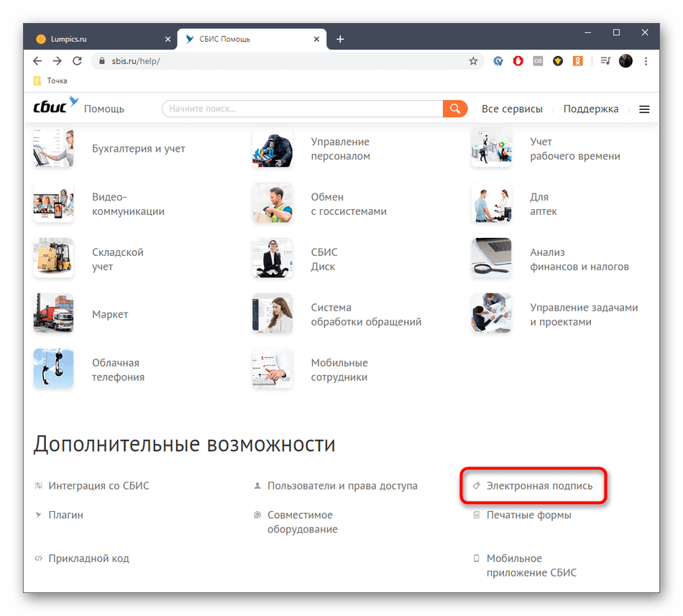Click the bird icon next to Плагин

click(38, 515)
